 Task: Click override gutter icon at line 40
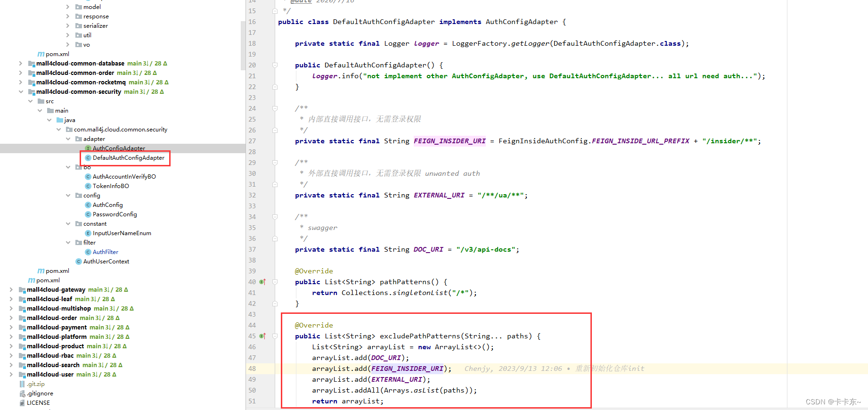262,282
